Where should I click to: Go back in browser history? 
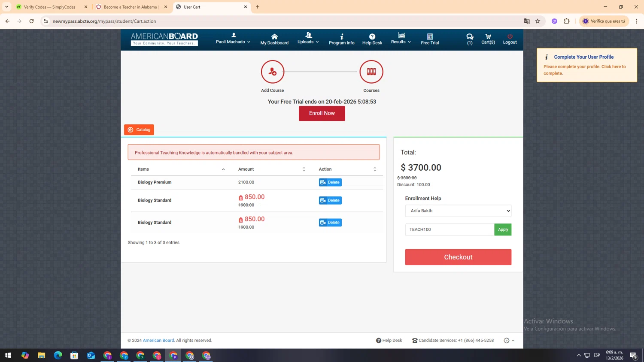[x=7, y=21]
